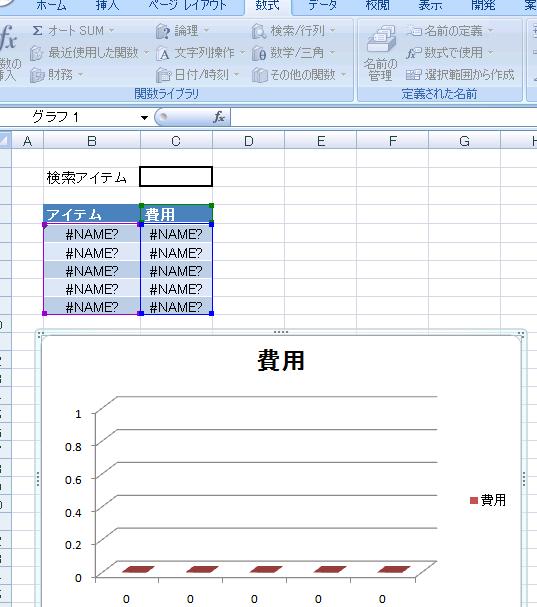Screen dimensions: 537x607
Task: Open Date/Time (日付/時刻) functions icon
Action: click(x=163, y=75)
